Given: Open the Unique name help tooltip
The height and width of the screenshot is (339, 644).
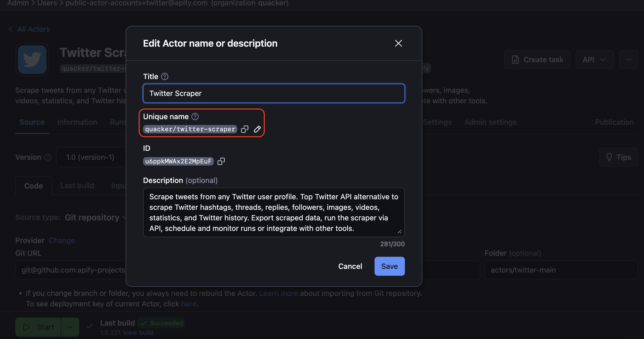Looking at the screenshot, I should tap(195, 116).
